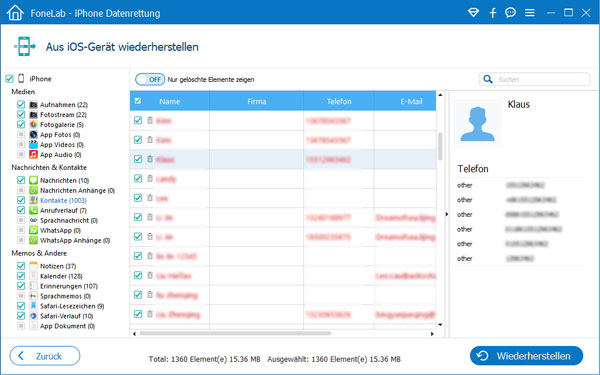Uncheck the Anrufverlauf checkbox
The image size is (600, 375).
(21, 210)
